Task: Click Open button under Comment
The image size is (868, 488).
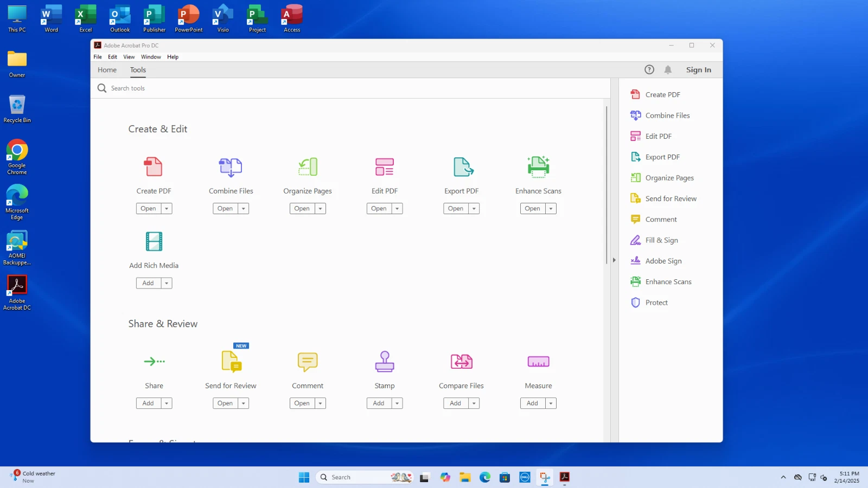Action: click(x=302, y=403)
